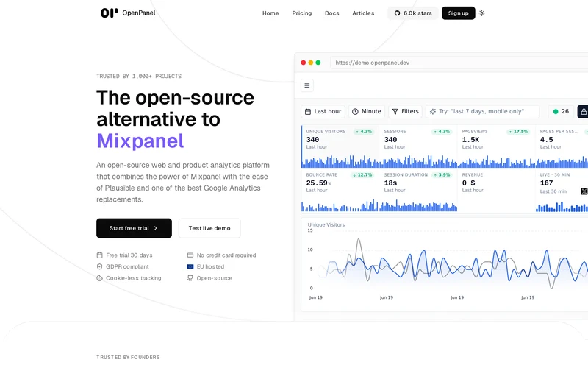
Task: Open the Minute interval dropdown
Action: (366, 112)
